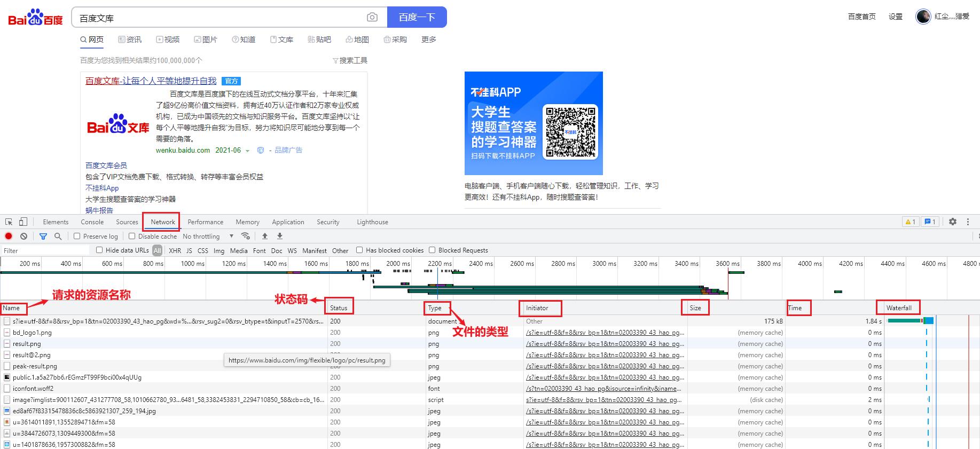Image resolution: width=980 pixels, height=449 pixels.
Task: Open the Security tab
Action: pyautogui.click(x=328, y=222)
